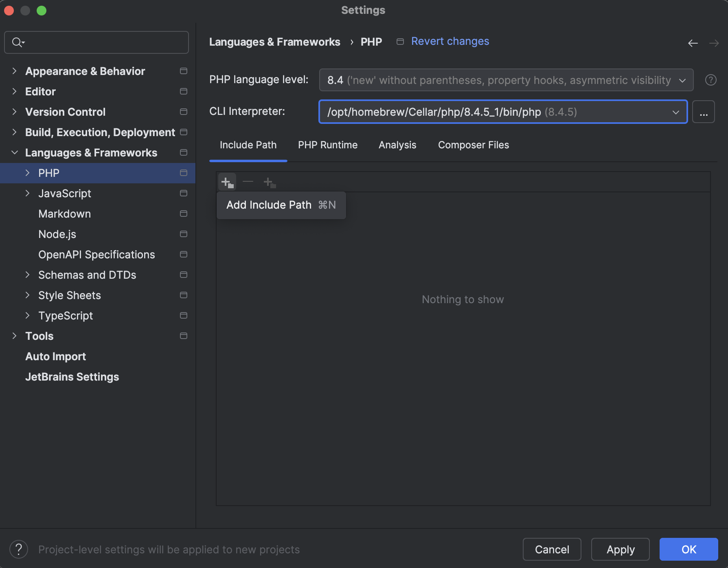Click the Back arrow in settings header
728x568 pixels.
click(693, 43)
